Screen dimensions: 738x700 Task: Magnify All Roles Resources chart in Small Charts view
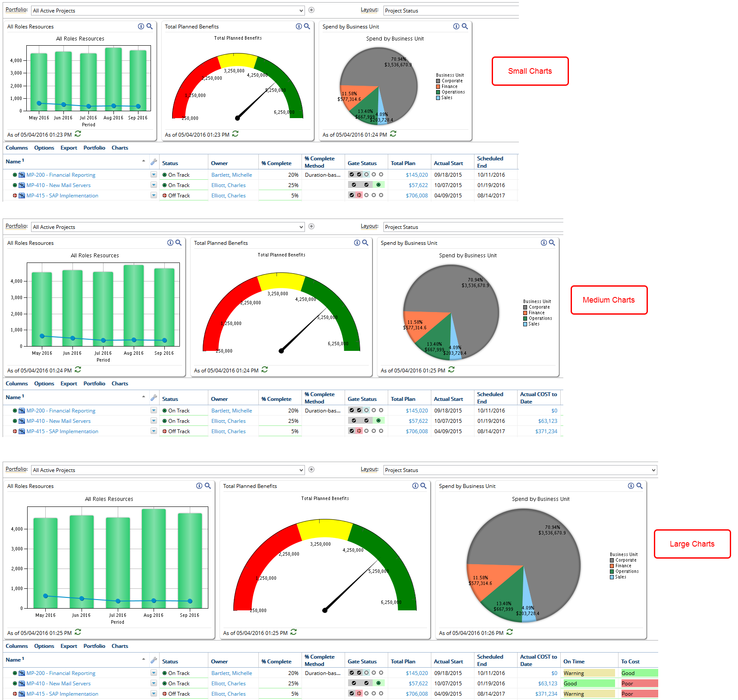pyautogui.click(x=150, y=26)
